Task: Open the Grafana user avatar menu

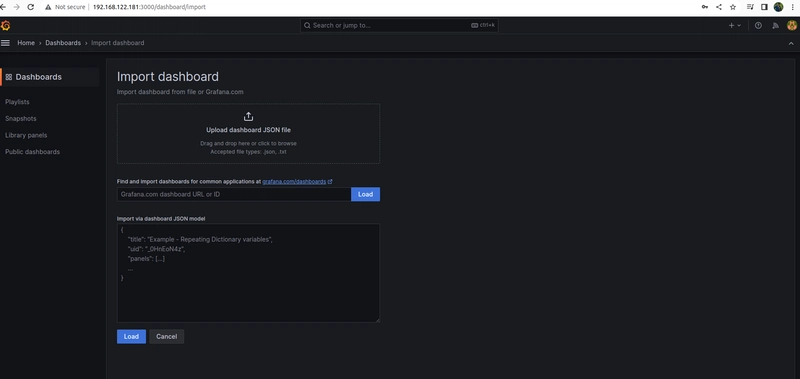Action: pyautogui.click(x=792, y=26)
